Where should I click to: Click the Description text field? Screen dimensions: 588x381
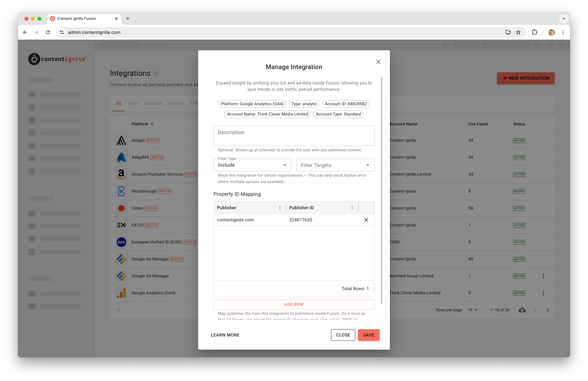pyautogui.click(x=294, y=136)
